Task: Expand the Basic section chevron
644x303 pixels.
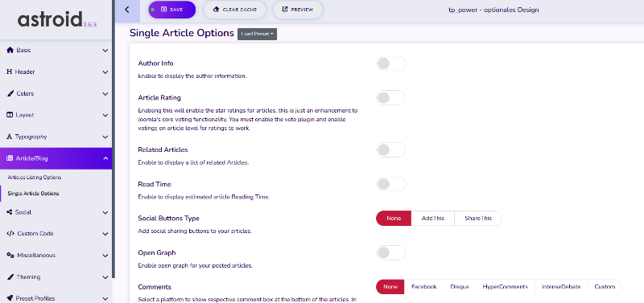Action: (x=105, y=51)
